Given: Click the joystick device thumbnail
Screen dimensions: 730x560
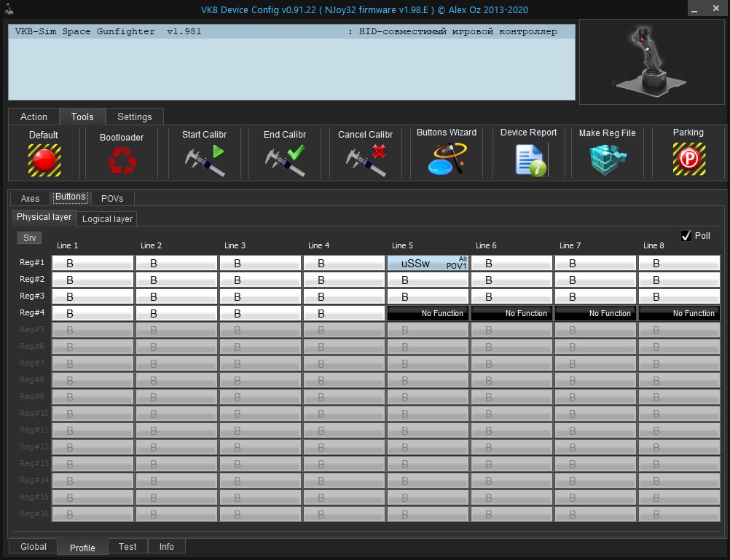Looking at the screenshot, I should point(652,62).
